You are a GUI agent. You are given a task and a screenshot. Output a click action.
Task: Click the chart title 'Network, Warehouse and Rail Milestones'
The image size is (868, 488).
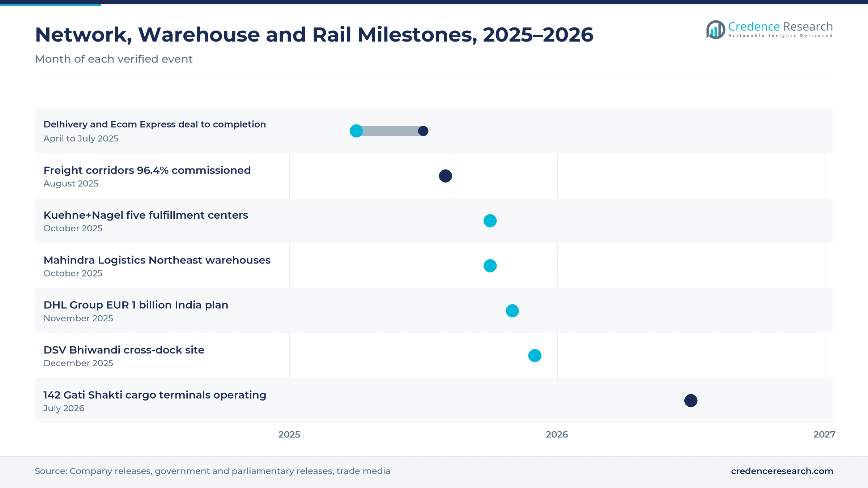pos(314,35)
